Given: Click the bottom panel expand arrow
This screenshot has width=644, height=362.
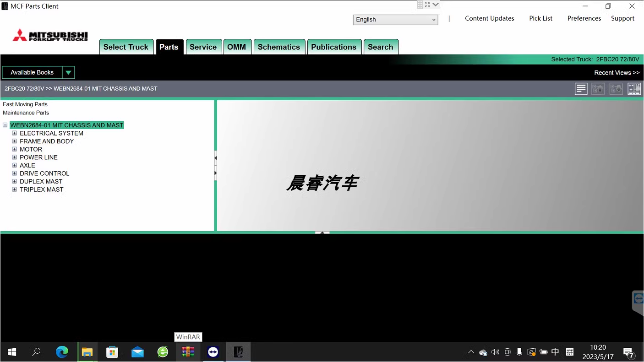Looking at the screenshot, I should [322, 232].
